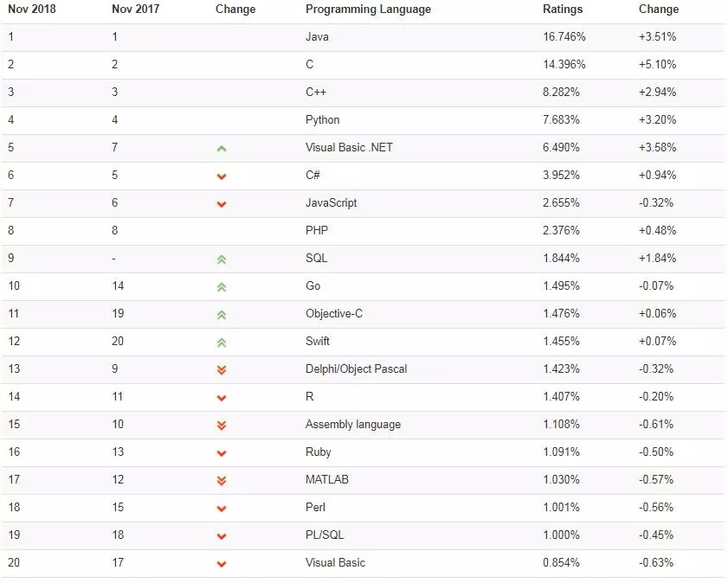Click the double green arrow next to Swift
Viewport: 728px width, 583px height.
pos(222,343)
